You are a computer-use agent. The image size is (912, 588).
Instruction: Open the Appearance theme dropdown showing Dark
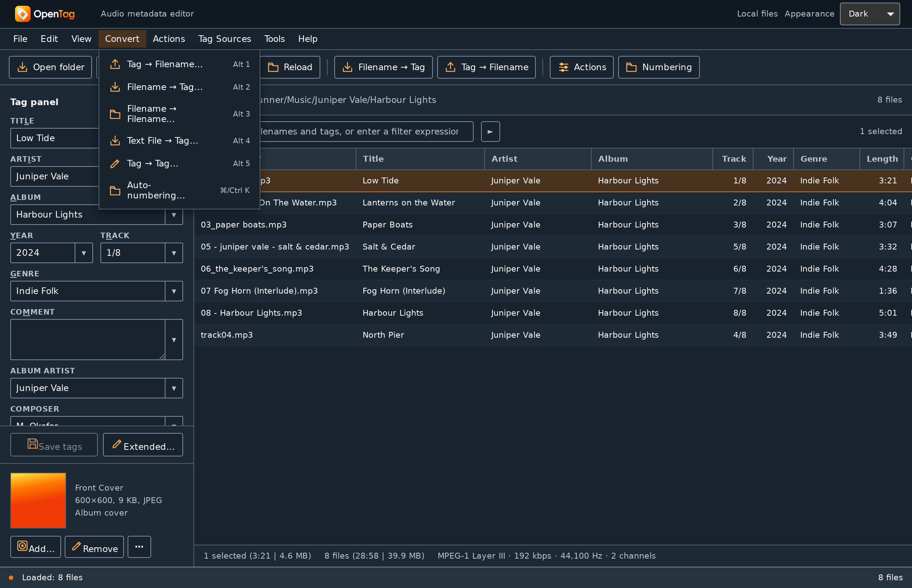870,14
